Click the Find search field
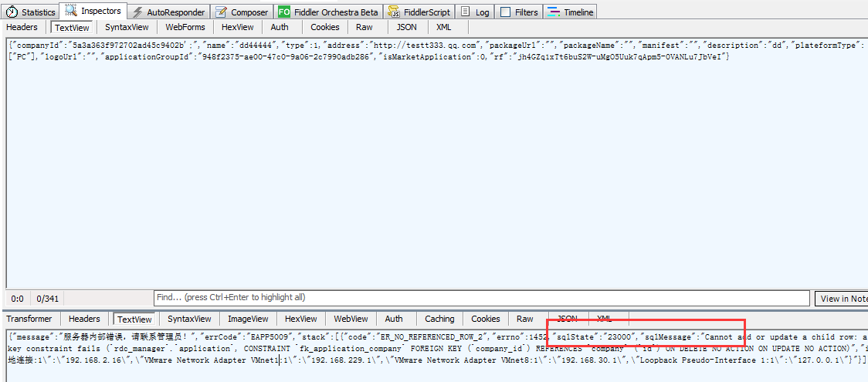This screenshot has width=868, height=382. 482,297
